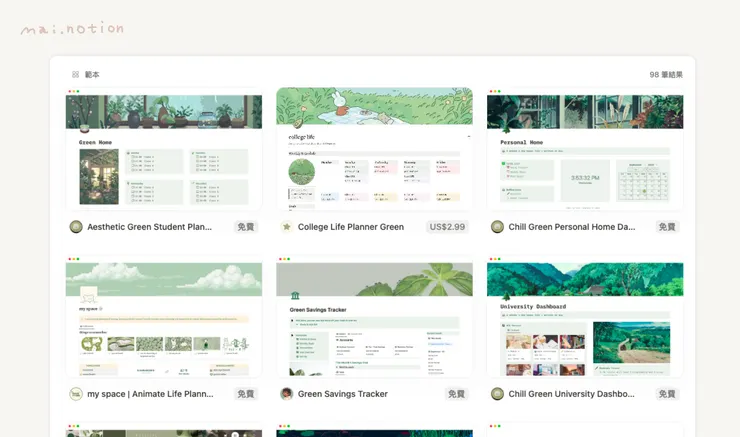Open the Aesthetic Green Student Planner thumbnail
The height and width of the screenshot is (437, 740).
pyautogui.click(x=164, y=149)
